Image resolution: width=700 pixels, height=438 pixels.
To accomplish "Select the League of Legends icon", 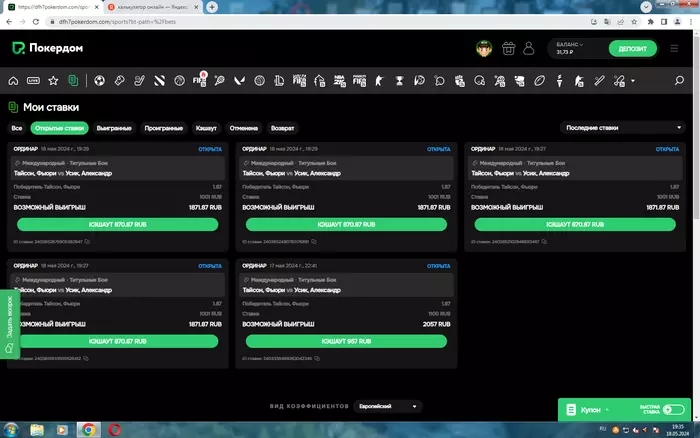I will [279, 81].
